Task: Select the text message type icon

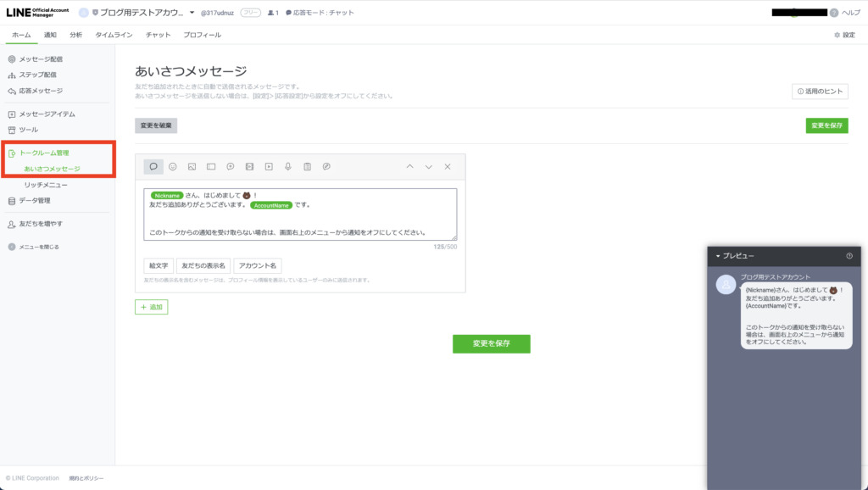Action: [x=153, y=167]
